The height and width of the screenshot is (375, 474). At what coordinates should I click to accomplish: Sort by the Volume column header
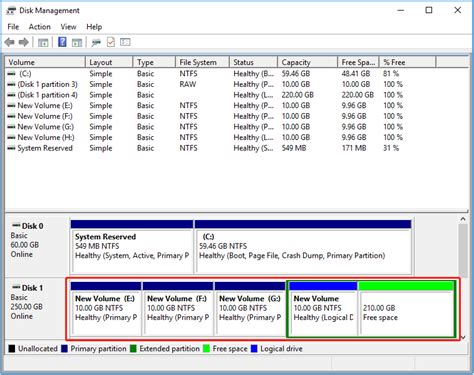45,62
